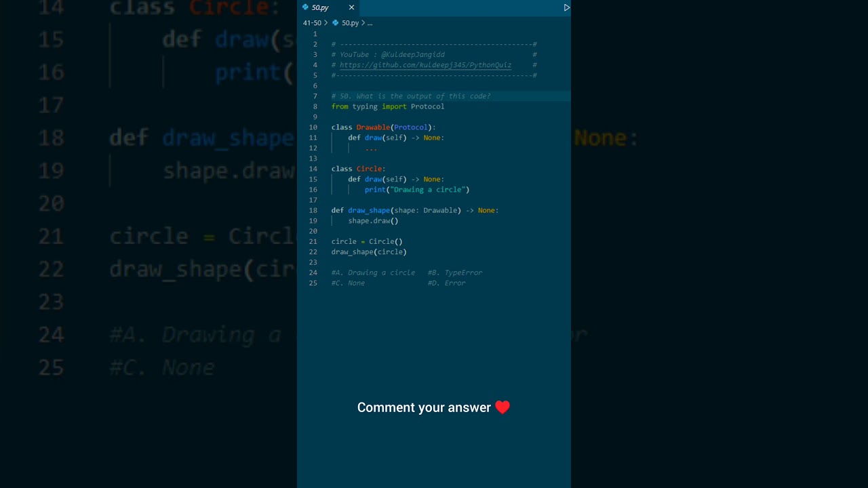Click the ellipsis body on line 12
868x488 pixels.
(x=371, y=148)
